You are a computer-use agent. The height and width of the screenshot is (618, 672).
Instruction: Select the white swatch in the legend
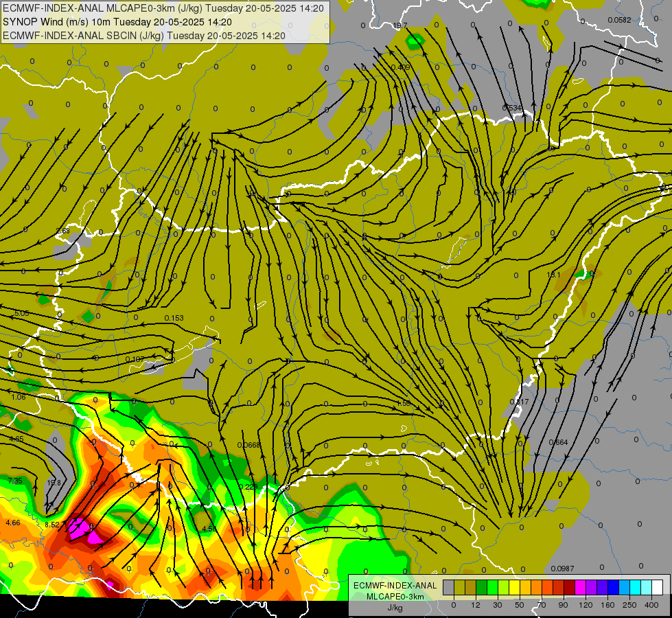coord(657,587)
